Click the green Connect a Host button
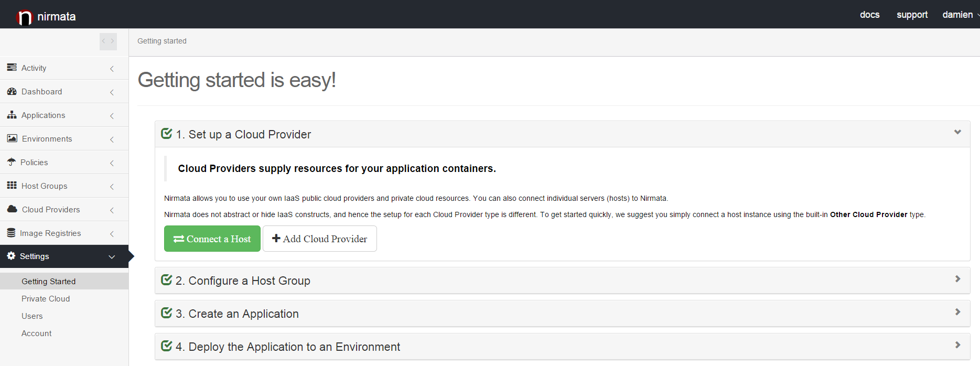 212,239
